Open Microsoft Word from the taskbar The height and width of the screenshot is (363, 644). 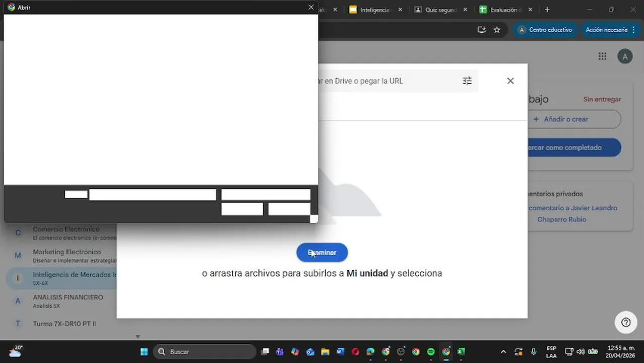coord(340,351)
